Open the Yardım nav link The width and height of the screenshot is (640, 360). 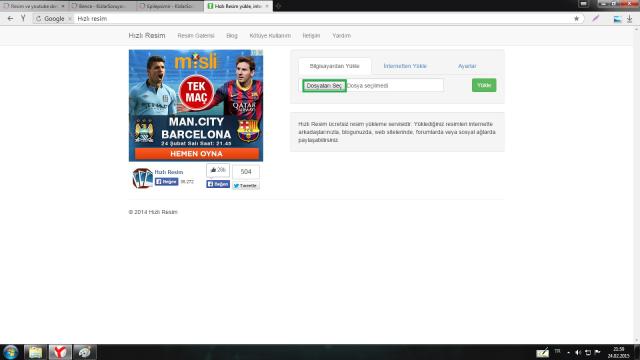[x=342, y=36]
